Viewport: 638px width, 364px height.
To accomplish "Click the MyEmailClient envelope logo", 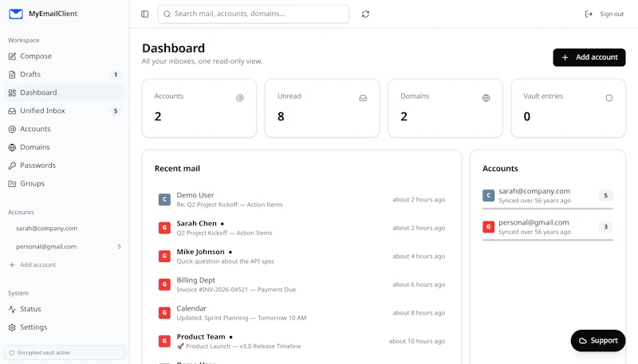I will pos(16,14).
